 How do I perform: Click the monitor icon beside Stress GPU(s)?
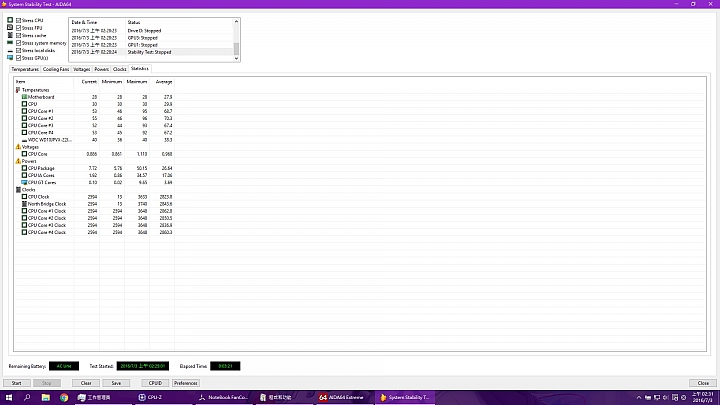pyautogui.click(x=10, y=58)
